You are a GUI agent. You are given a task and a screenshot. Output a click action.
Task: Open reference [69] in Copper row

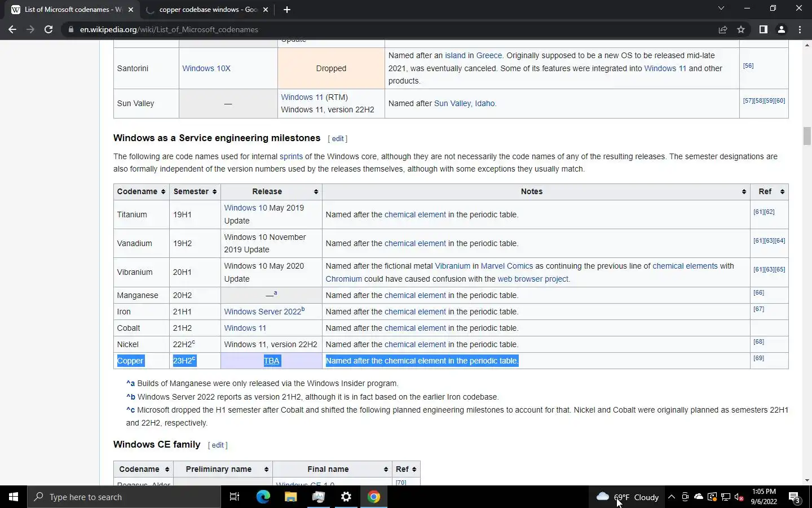tap(758, 358)
